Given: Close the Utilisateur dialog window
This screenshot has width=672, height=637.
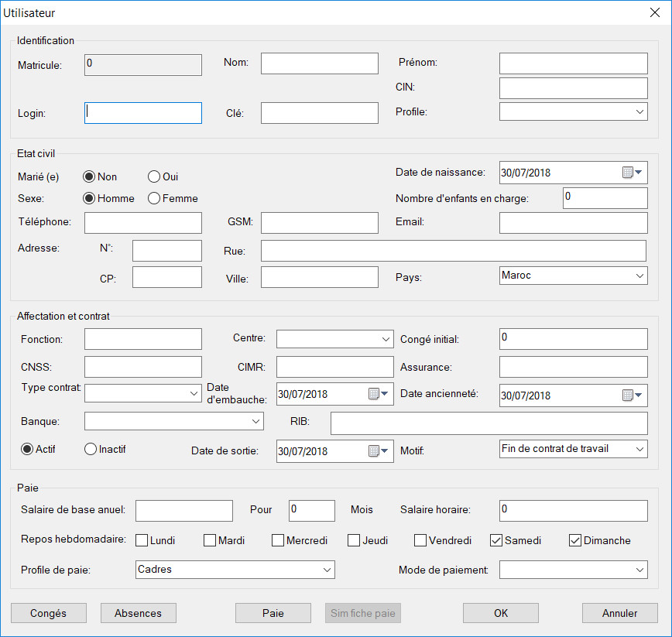Looking at the screenshot, I should (x=653, y=12).
